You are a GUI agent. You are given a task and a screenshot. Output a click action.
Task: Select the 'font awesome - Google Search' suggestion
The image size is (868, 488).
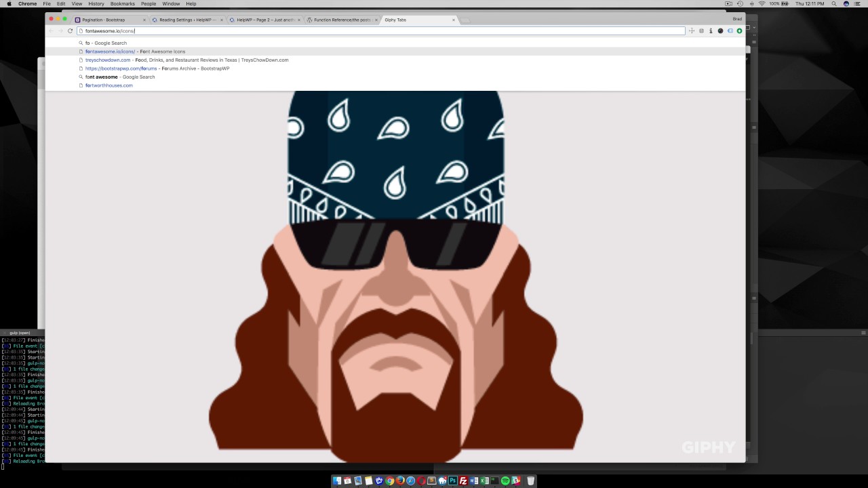(395, 77)
